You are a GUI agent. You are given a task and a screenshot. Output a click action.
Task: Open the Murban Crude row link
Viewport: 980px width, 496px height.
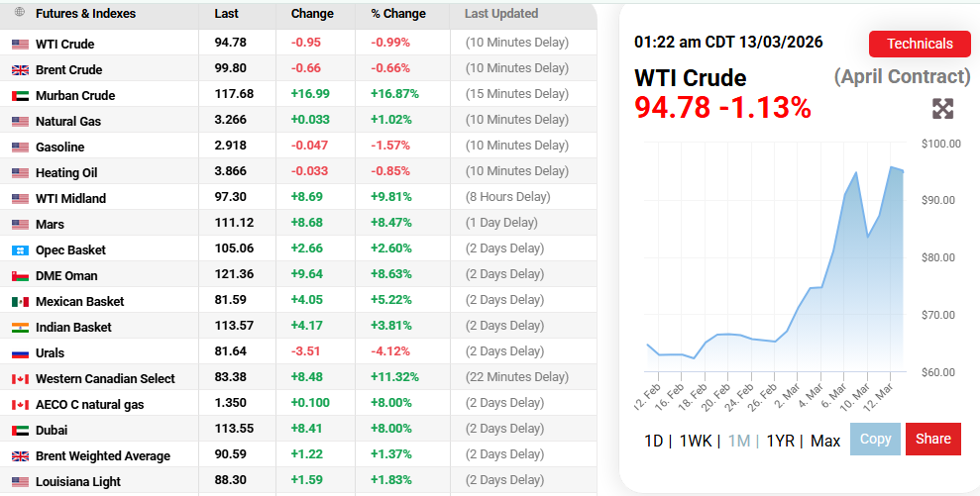(x=75, y=96)
